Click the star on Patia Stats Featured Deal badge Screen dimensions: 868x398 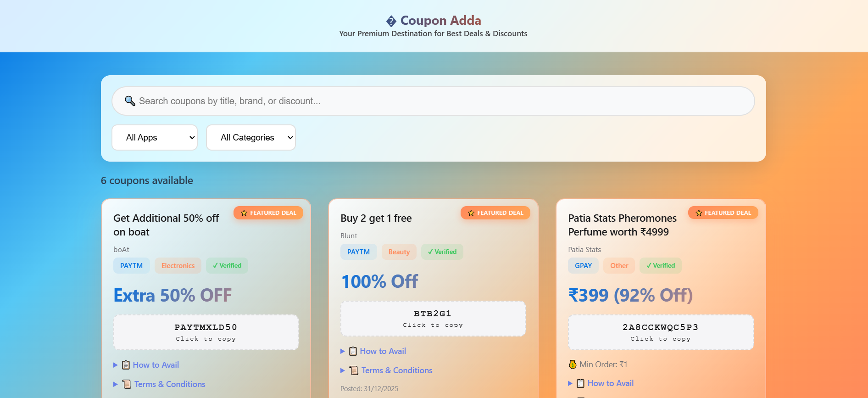[698, 213]
